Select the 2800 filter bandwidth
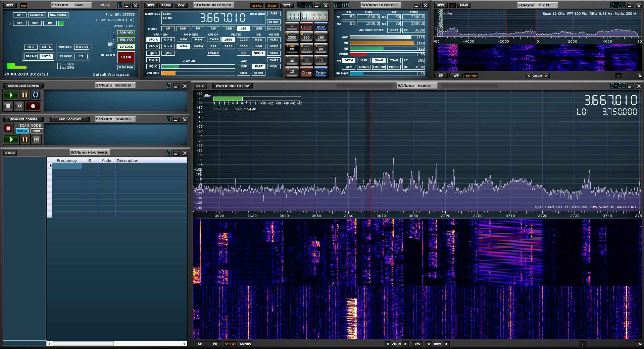This screenshot has height=349, width=644. (229, 46)
